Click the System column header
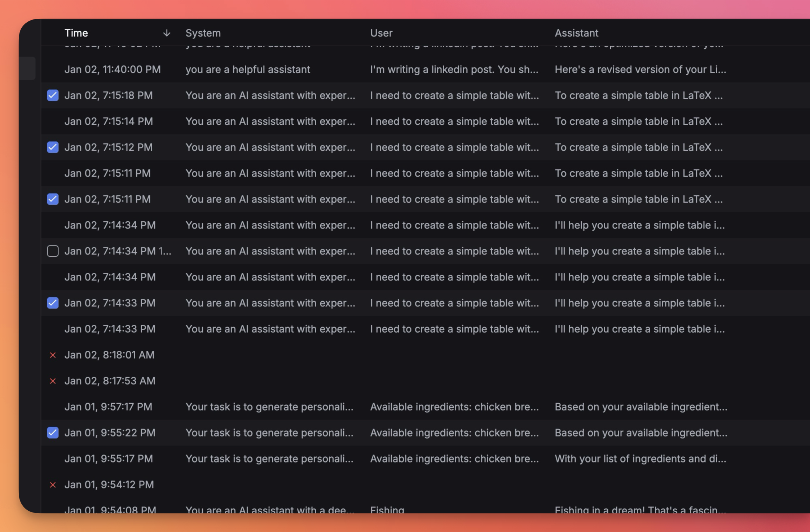The image size is (810, 532). point(203,33)
